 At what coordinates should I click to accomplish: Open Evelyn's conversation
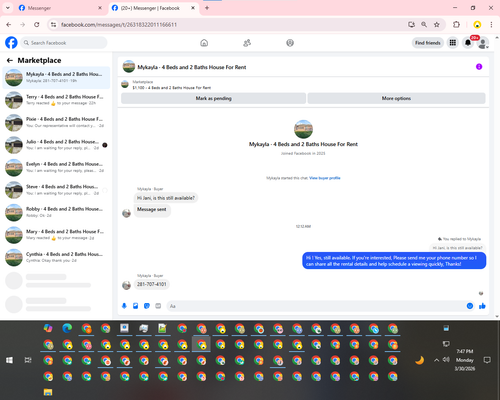(56, 167)
